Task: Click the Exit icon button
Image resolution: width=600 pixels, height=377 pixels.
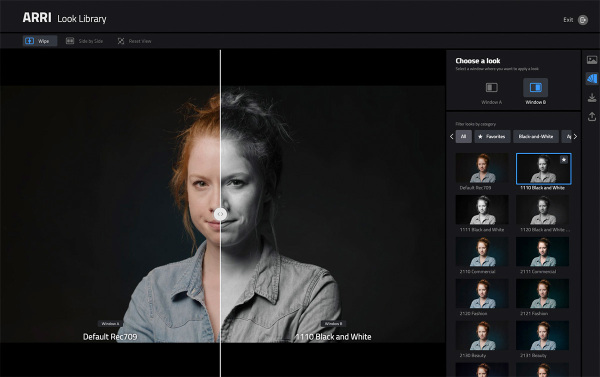Action: coord(582,20)
